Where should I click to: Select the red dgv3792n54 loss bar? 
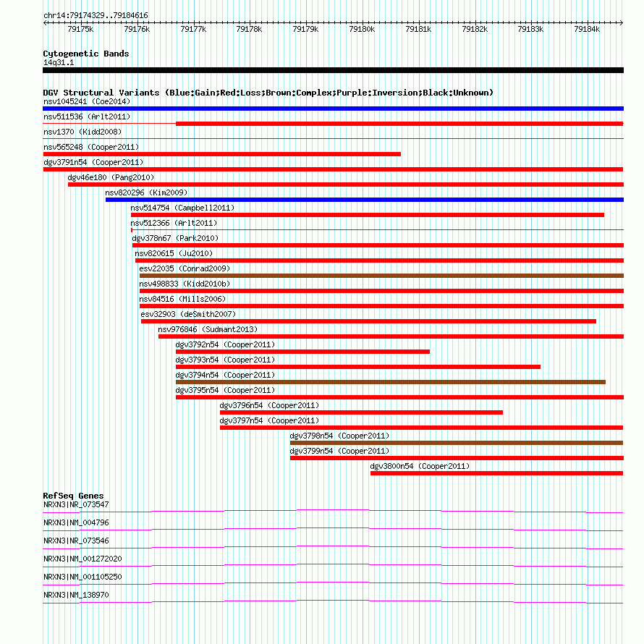(302, 352)
